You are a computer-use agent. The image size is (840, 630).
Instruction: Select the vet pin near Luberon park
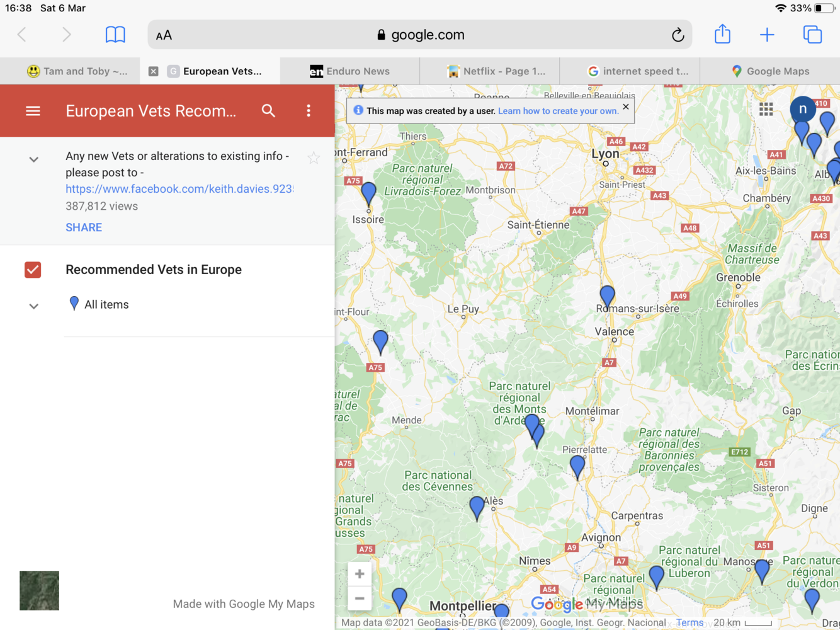(656, 576)
